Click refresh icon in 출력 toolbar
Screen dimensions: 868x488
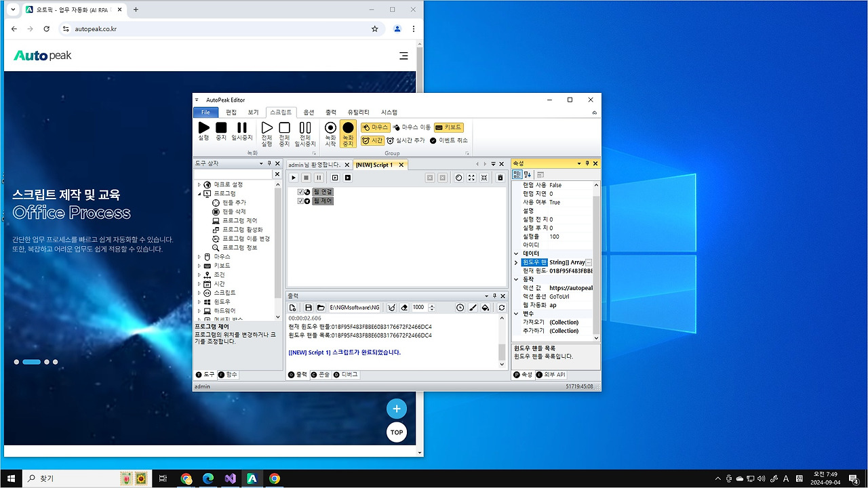coord(502,308)
